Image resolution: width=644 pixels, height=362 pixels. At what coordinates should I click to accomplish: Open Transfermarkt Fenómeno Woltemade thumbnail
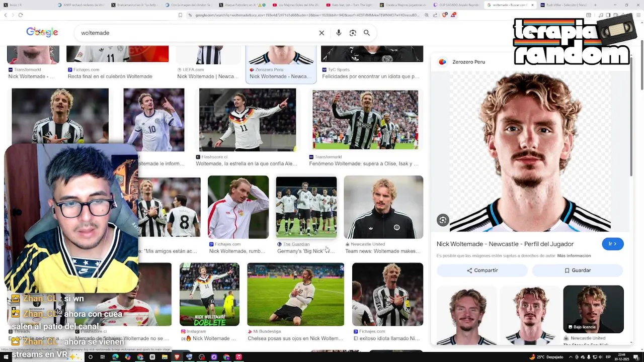click(365, 120)
